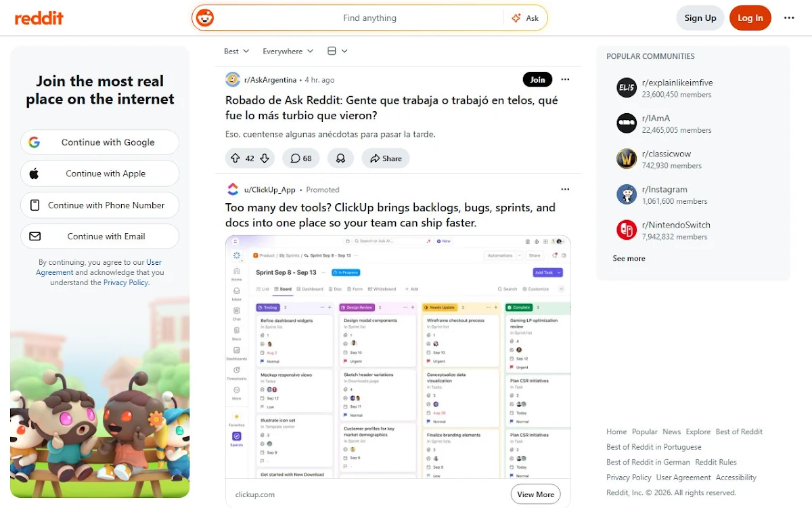The height and width of the screenshot is (508, 812).
Task: Continue with Phone Number
Action: click(100, 205)
